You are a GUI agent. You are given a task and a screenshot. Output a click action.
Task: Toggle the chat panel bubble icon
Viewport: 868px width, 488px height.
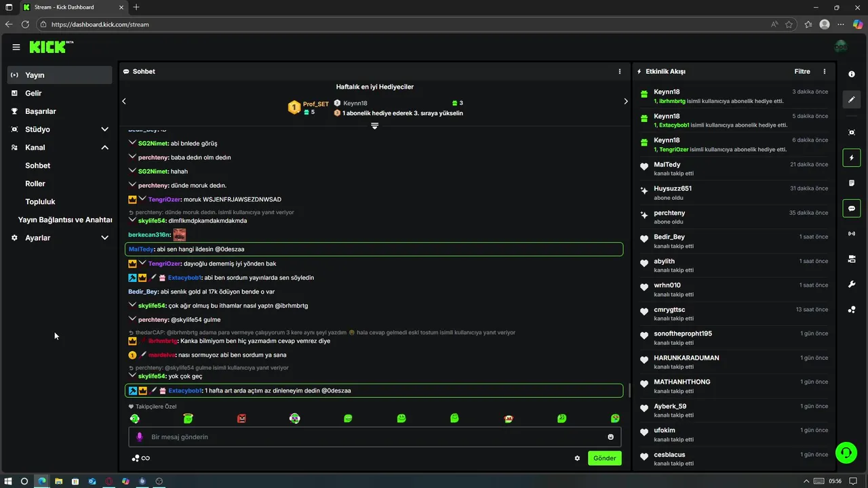pos(852,208)
